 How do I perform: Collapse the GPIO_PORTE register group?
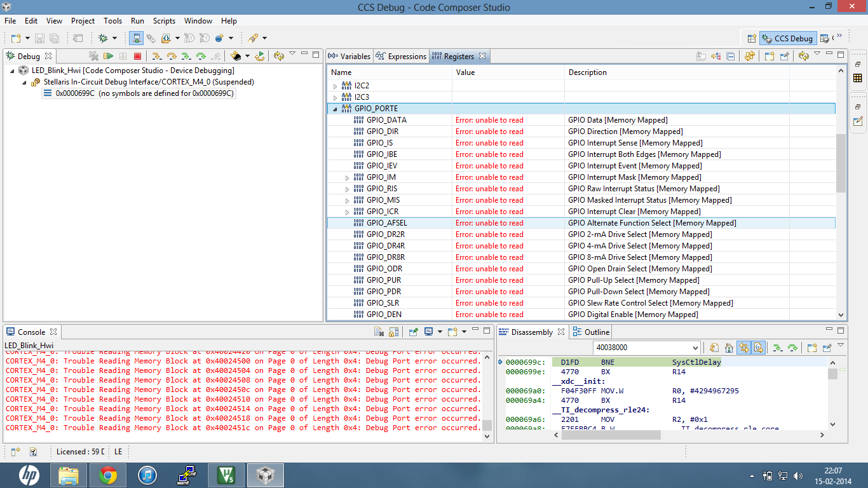[x=336, y=109]
